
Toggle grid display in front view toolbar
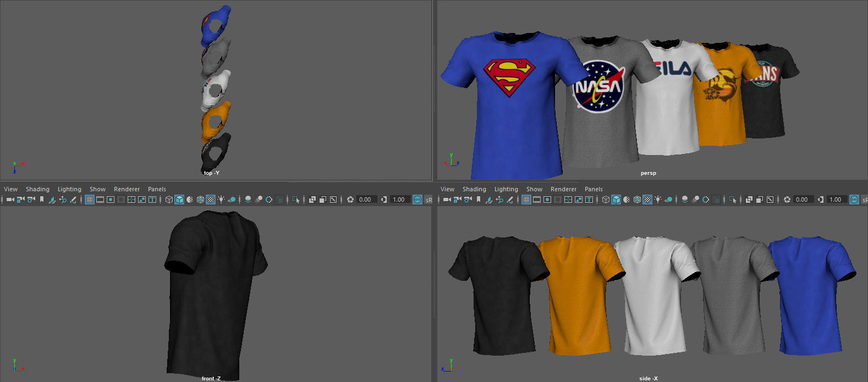point(89,200)
